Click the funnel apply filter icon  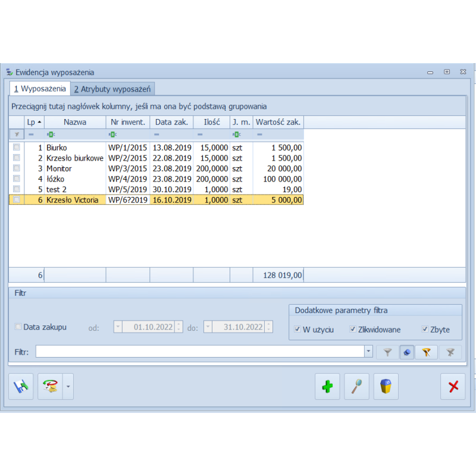pos(387,352)
